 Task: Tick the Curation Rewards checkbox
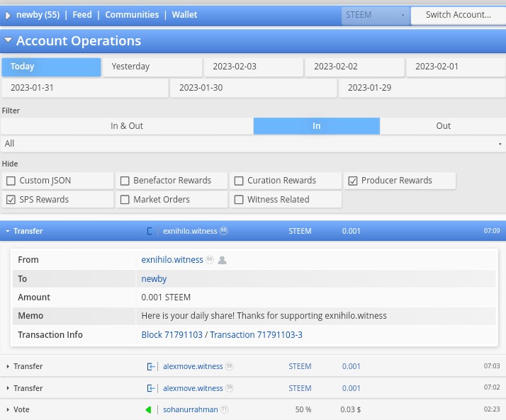pyautogui.click(x=239, y=181)
